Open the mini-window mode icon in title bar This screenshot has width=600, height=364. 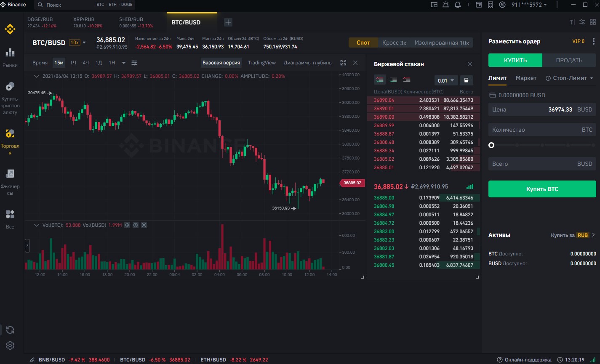(x=434, y=5)
